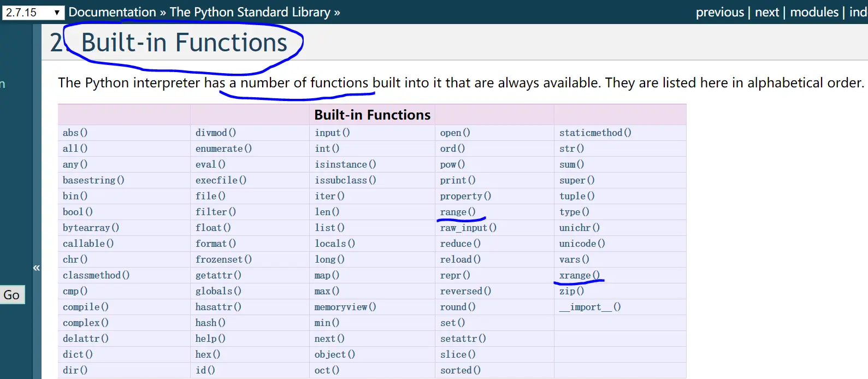Screen dimensions: 868x379
Task: Open the isinstance() function link
Action: 345,164
